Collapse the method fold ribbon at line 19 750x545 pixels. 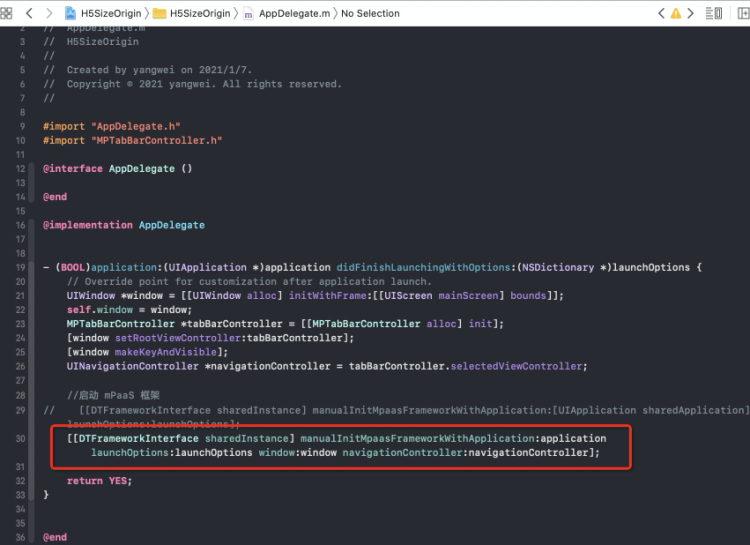(32, 381)
